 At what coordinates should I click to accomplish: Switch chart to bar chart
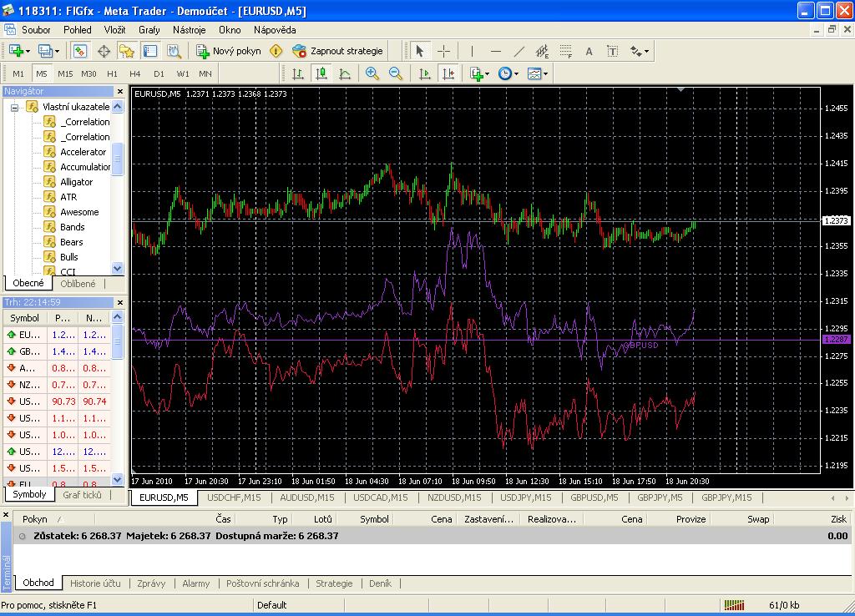(298, 73)
